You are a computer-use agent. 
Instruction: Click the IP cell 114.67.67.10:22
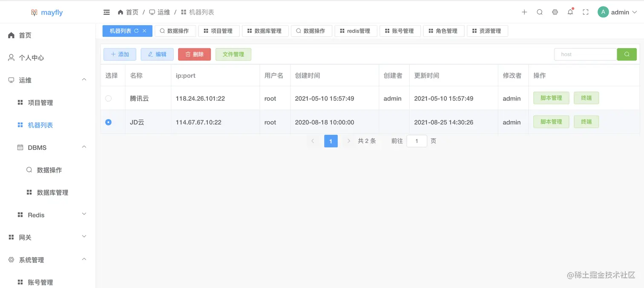198,122
